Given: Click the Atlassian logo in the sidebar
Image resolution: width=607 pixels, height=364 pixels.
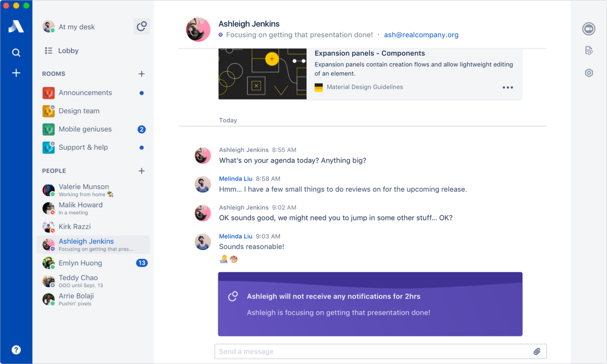Looking at the screenshot, I should coord(16,26).
